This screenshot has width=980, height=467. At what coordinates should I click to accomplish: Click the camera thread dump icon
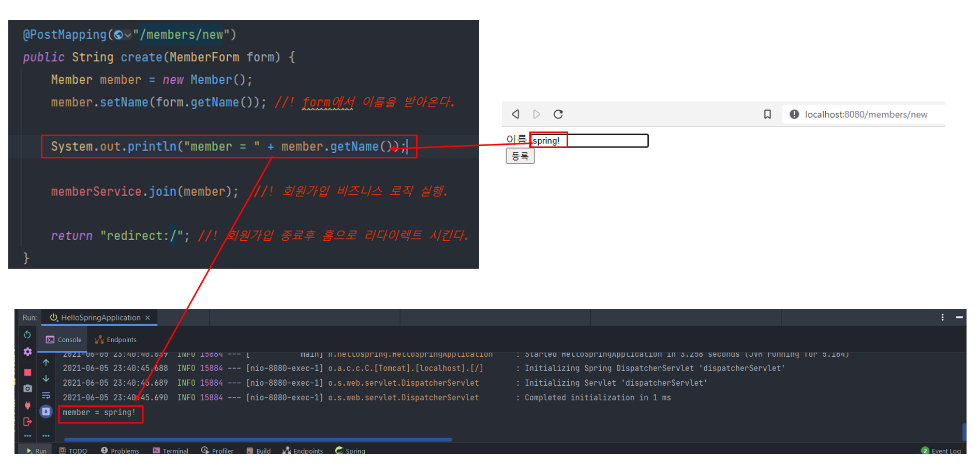point(27,388)
